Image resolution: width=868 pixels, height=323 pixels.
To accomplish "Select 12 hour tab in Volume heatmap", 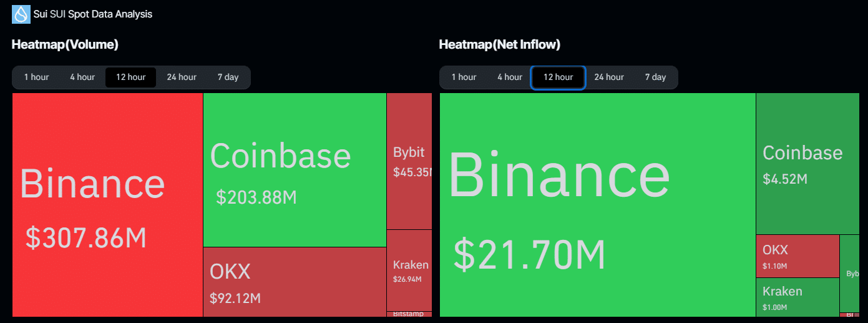I will 130,77.
